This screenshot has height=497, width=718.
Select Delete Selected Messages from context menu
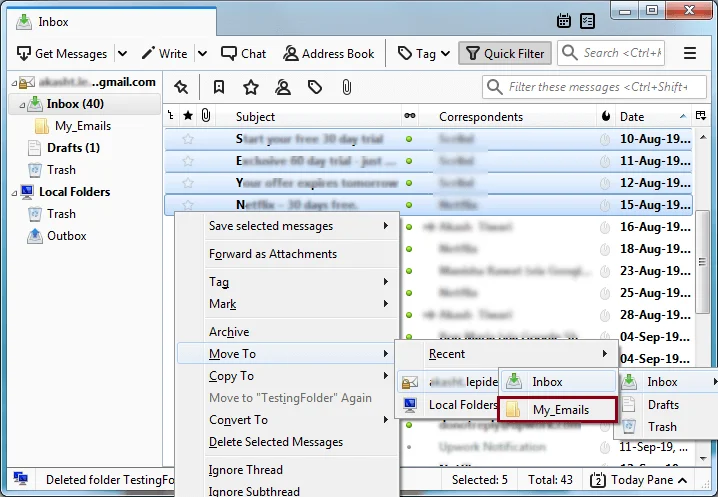click(276, 442)
